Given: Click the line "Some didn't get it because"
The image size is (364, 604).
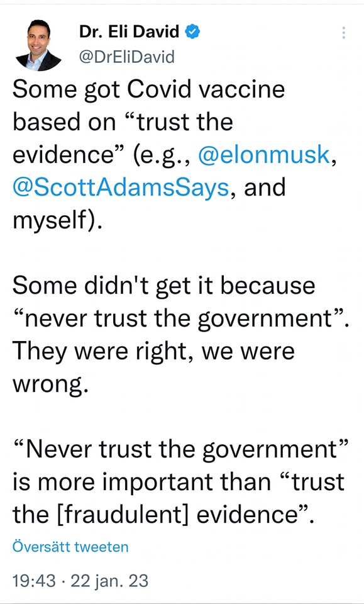Looking at the screenshot, I should coord(164,286).
